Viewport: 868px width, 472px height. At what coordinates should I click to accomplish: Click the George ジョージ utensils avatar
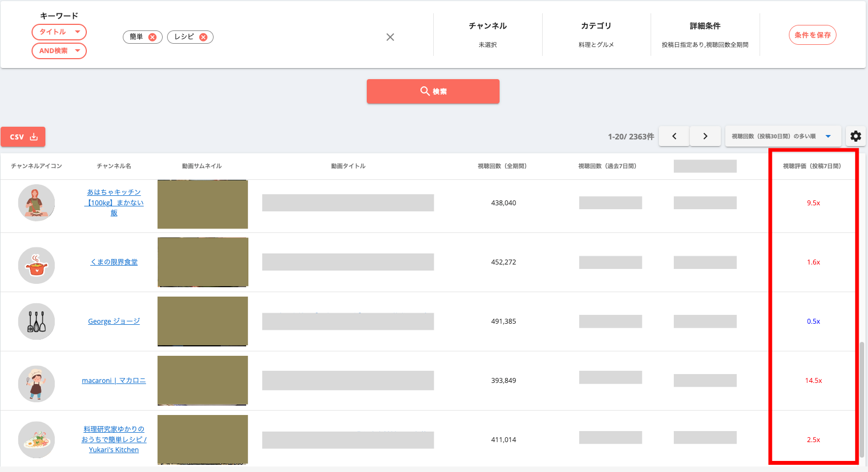37,321
